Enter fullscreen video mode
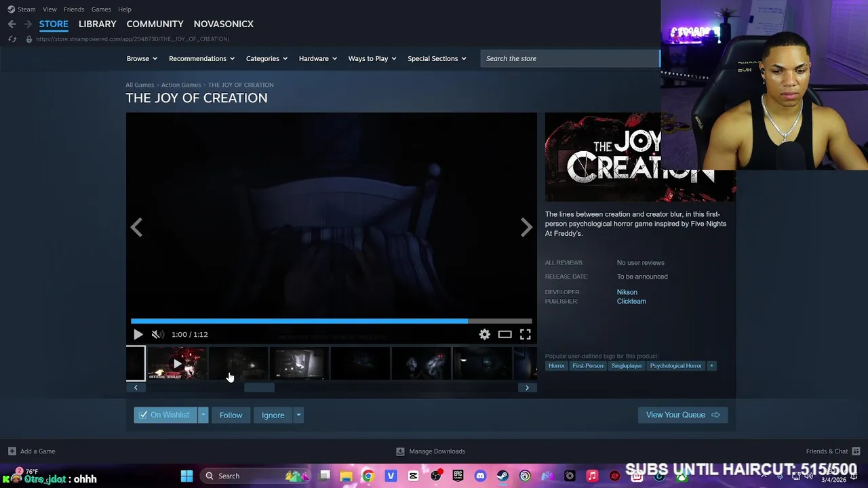The height and width of the screenshot is (488, 868). [x=525, y=334]
